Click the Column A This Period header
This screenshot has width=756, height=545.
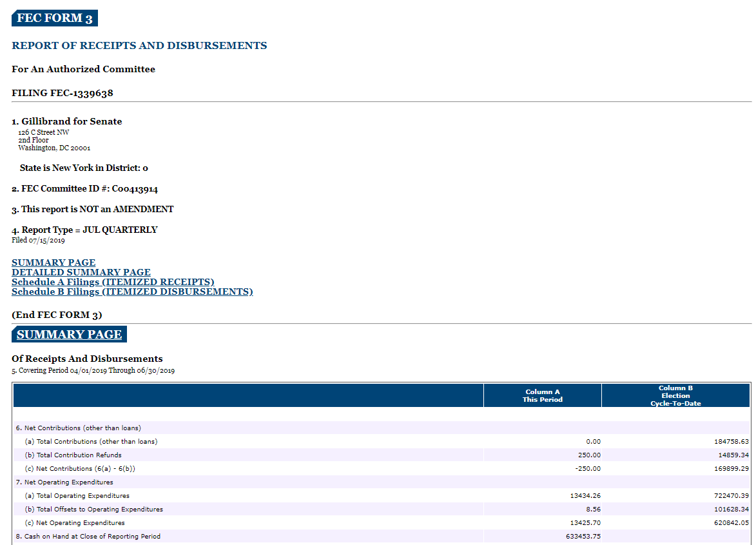[543, 395]
